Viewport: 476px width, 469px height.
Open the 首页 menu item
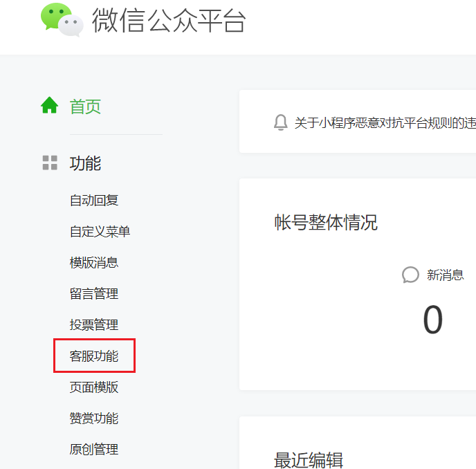pyautogui.click(x=85, y=107)
